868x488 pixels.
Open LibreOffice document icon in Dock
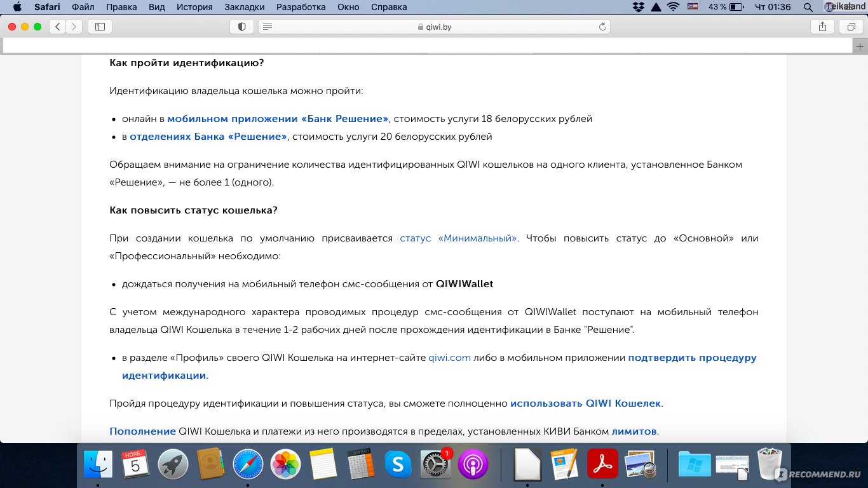[x=527, y=464]
